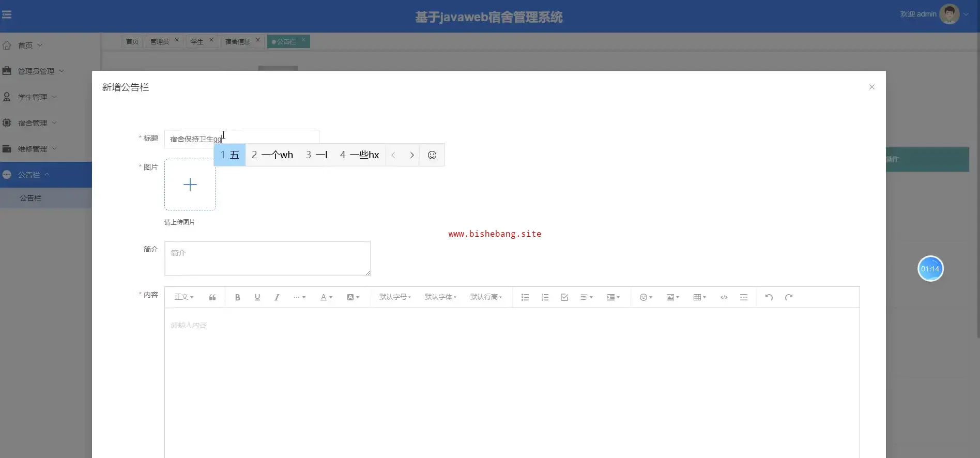Image resolution: width=980 pixels, height=458 pixels.
Task: Insert a blockquote in the content editor
Action: (x=212, y=297)
